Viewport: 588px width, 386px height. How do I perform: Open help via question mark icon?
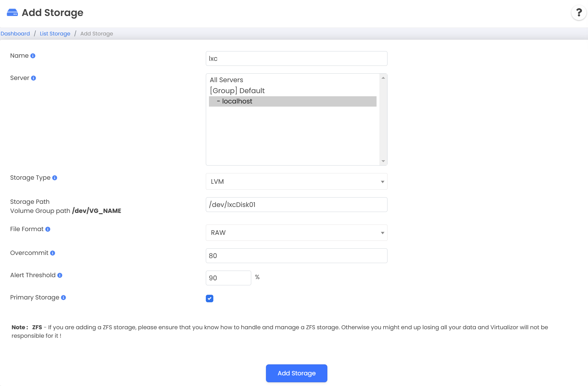pyautogui.click(x=579, y=13)
